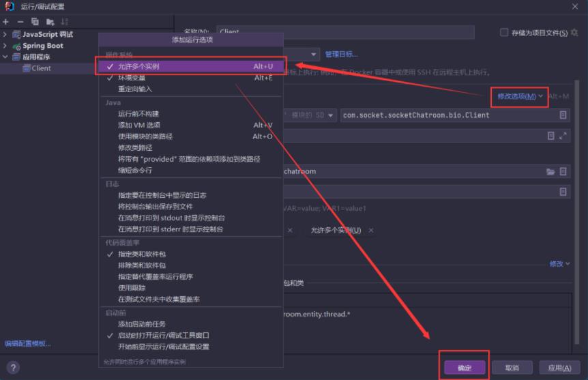Click the folder icon in working directory field
Screen dimensions: 588x380
click(x=550, y=171)
